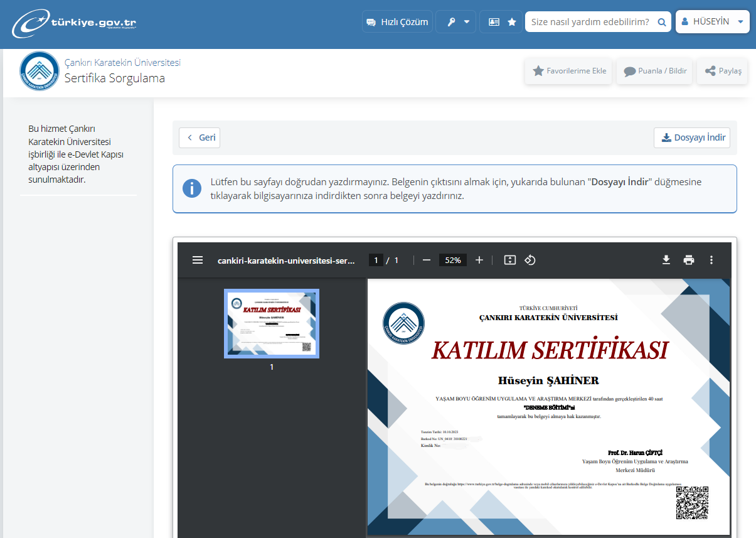This screenshot has width=756, height=538.
Task: Expand the key login options dropdown
Action: 456,21
